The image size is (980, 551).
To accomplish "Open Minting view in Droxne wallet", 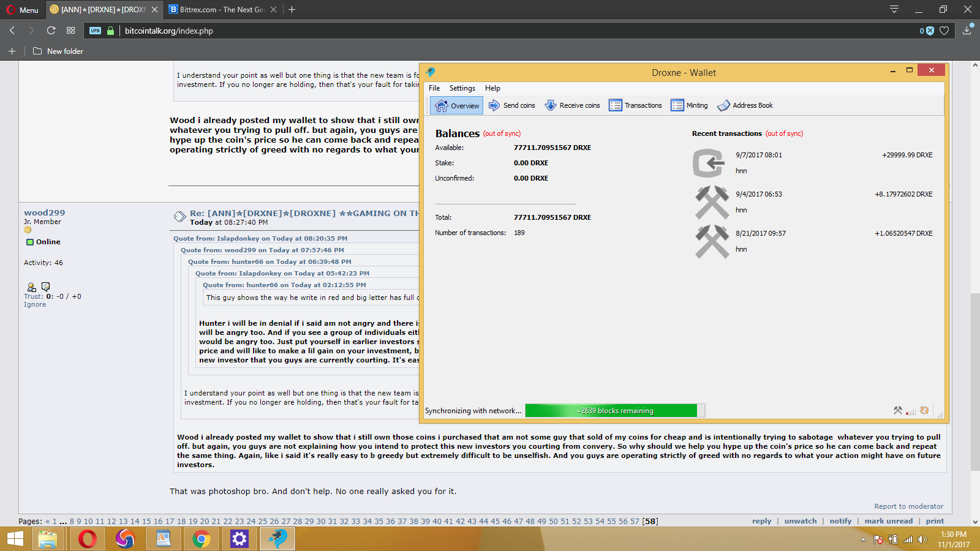I will click(x=690, y=105).
